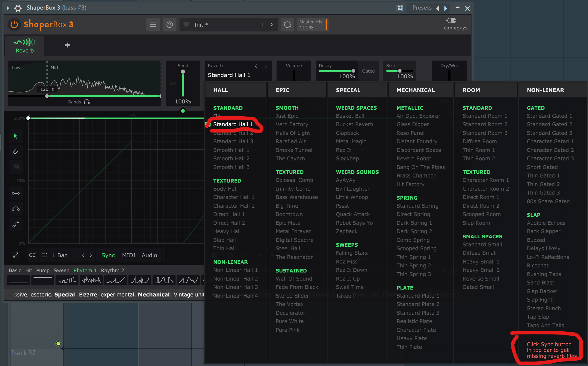
Task: Switch to the Pump wave tab
Action: [x=43, y=270]
